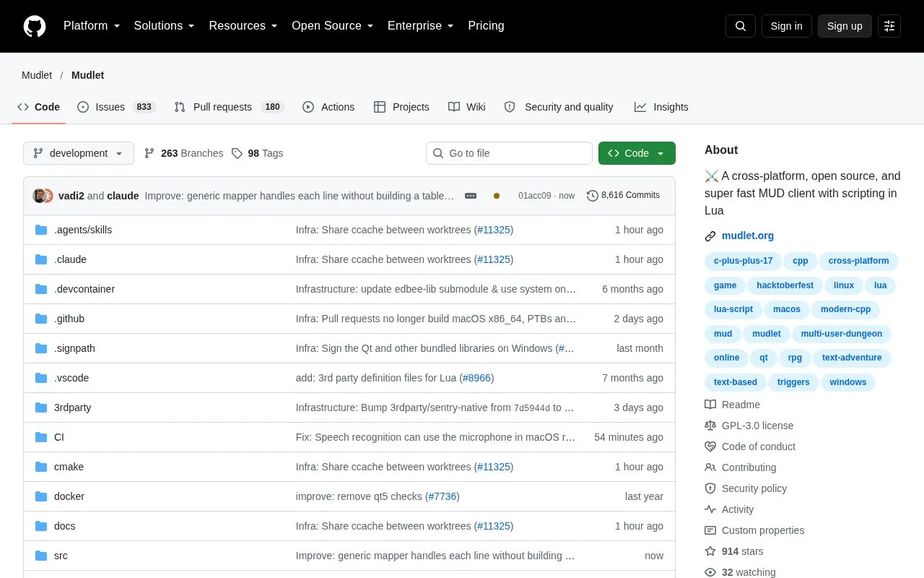View the 8,616 Commits history
The image size is (924, 578).
[x=624, y=195]
